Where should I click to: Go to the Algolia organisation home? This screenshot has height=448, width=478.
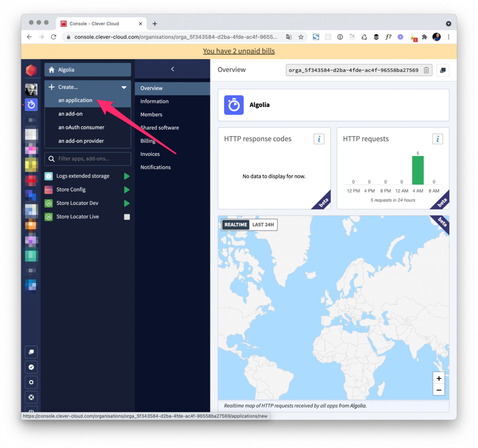(88, 70)
